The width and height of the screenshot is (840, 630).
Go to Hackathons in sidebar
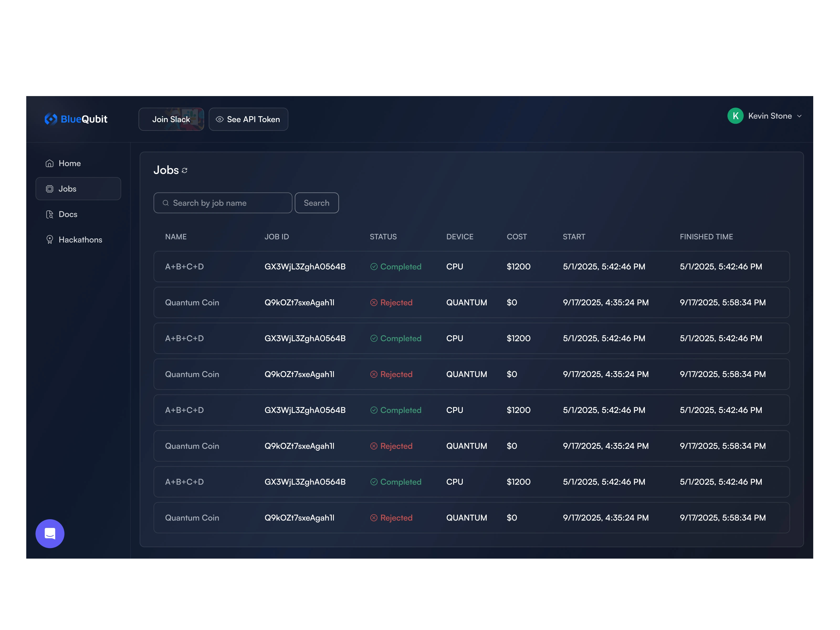(80, 240)
